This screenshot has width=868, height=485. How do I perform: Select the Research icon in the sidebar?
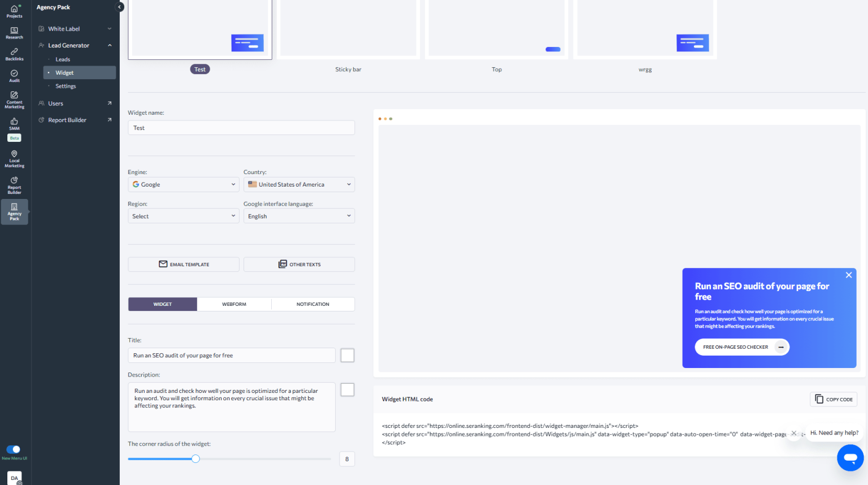(x=14, y=31)
